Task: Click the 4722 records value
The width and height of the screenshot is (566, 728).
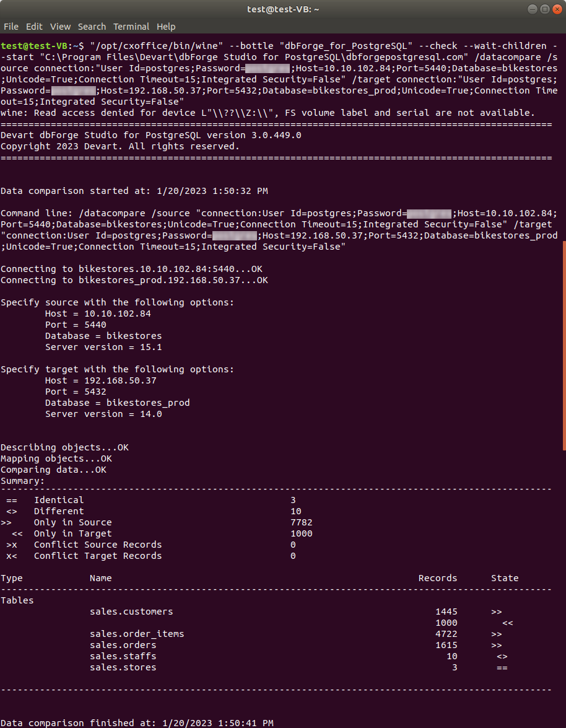Action: (x=446, y=634)
